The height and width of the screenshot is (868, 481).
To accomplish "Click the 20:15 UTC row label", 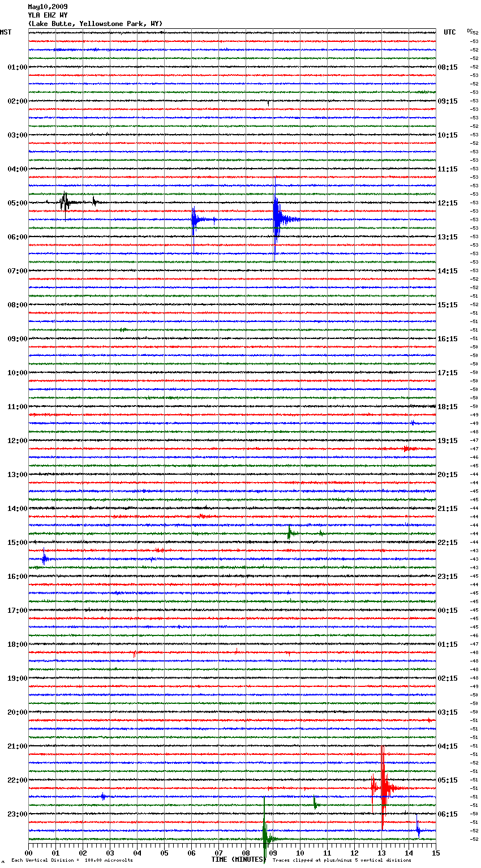I will (448, 475).
